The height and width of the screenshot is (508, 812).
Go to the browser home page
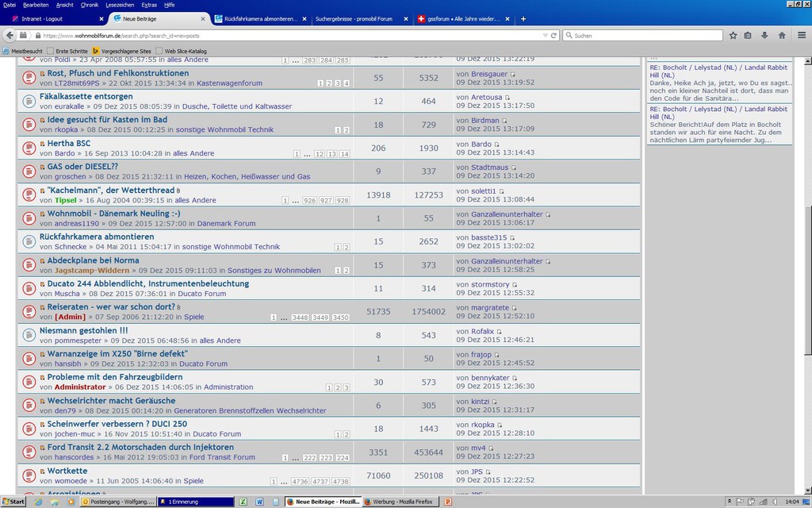[x=782, y=35]
